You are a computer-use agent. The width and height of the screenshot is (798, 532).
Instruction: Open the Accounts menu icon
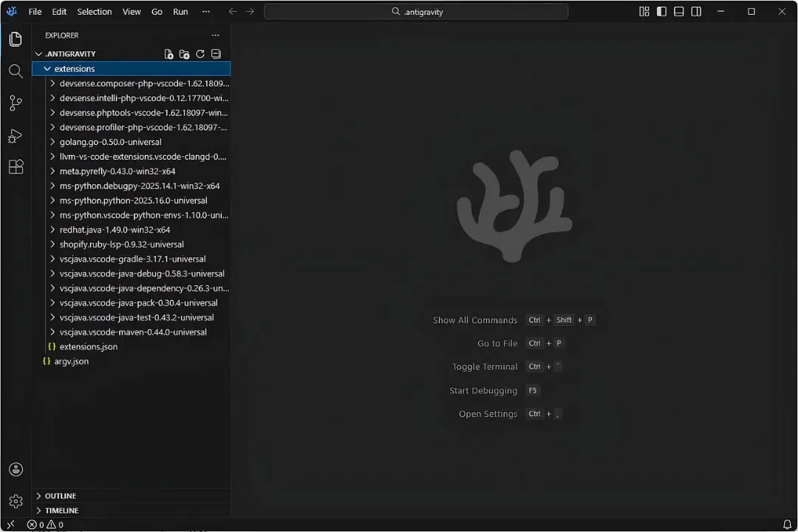(16, 469)
